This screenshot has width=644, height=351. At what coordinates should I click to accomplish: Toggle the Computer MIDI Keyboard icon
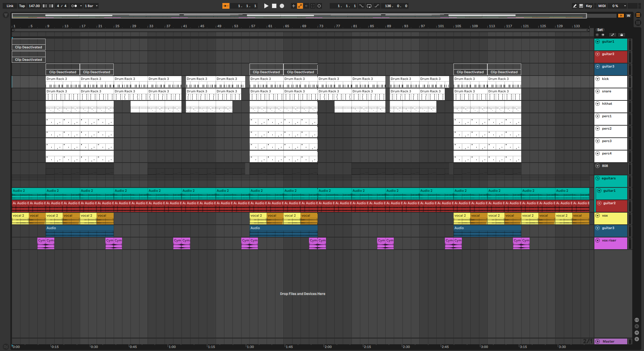pos(581,6)
